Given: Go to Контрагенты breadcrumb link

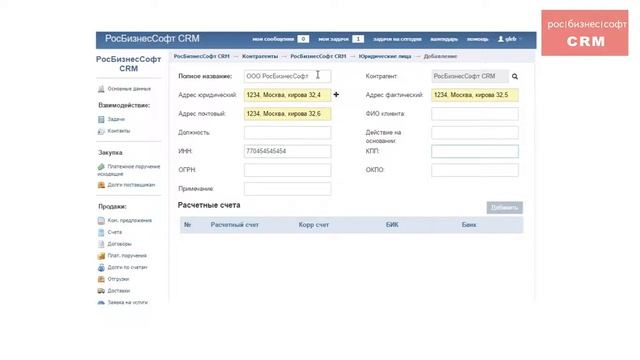Looking at the screenshot, I should click(x=260, y=56).
